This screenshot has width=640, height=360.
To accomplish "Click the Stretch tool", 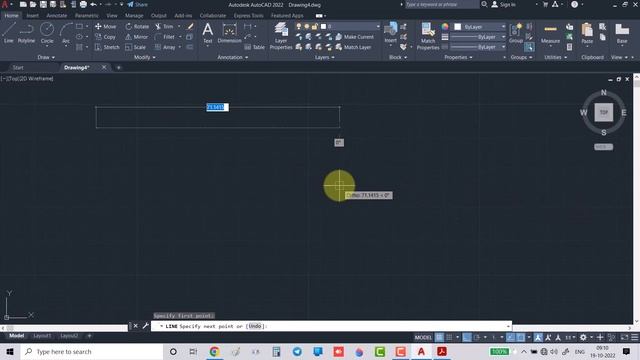I will tap(107, 47).
